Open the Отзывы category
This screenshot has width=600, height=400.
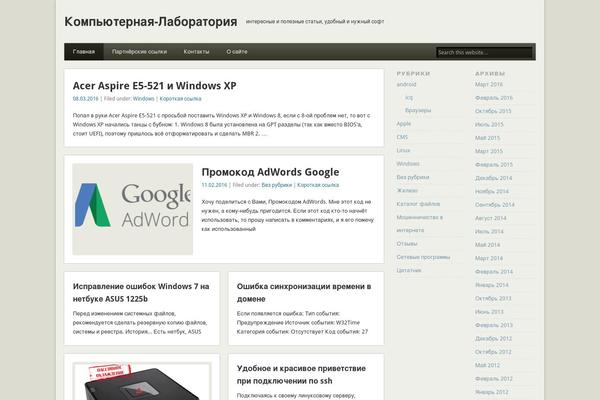[x=407, y=243]
